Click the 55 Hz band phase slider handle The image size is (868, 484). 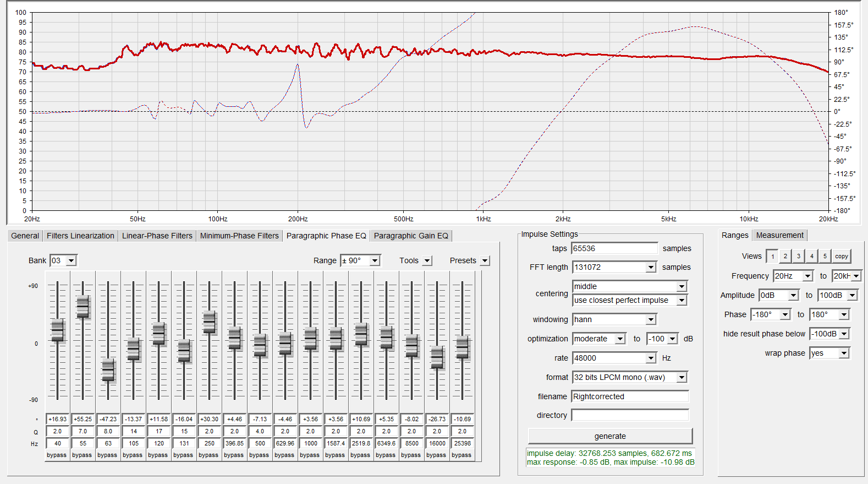click(x=83, y=307)
